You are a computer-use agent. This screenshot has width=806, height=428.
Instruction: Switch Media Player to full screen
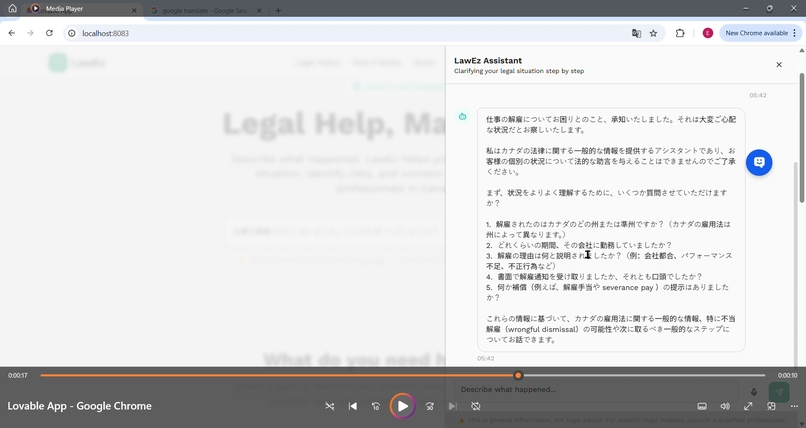click(748, 406)
